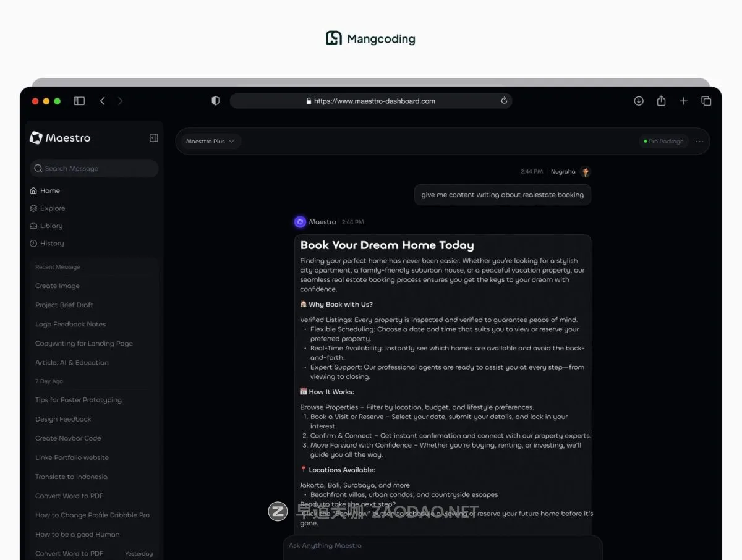Go forward with browser forward arrow
Image resolution: width=742 pixels, height=560 pixels.
[120, 101]
